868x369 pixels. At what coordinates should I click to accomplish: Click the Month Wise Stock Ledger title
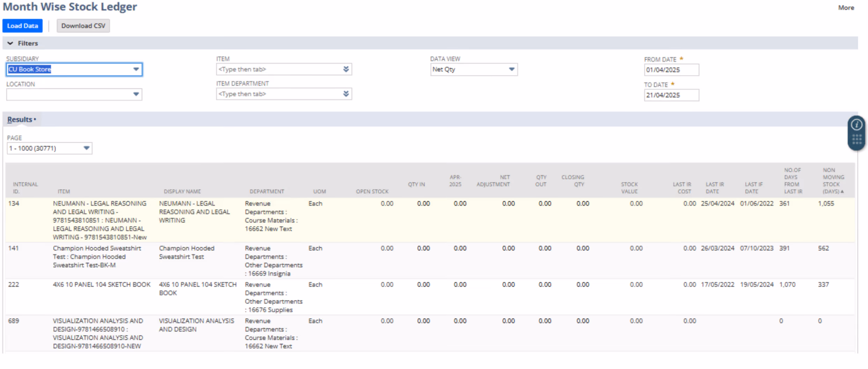(70, 7)
